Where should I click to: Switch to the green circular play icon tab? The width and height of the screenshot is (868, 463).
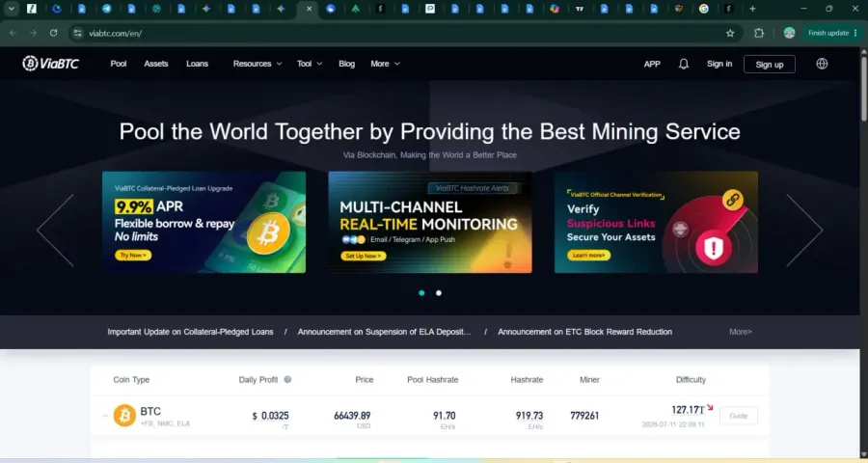tap(156, 9)
